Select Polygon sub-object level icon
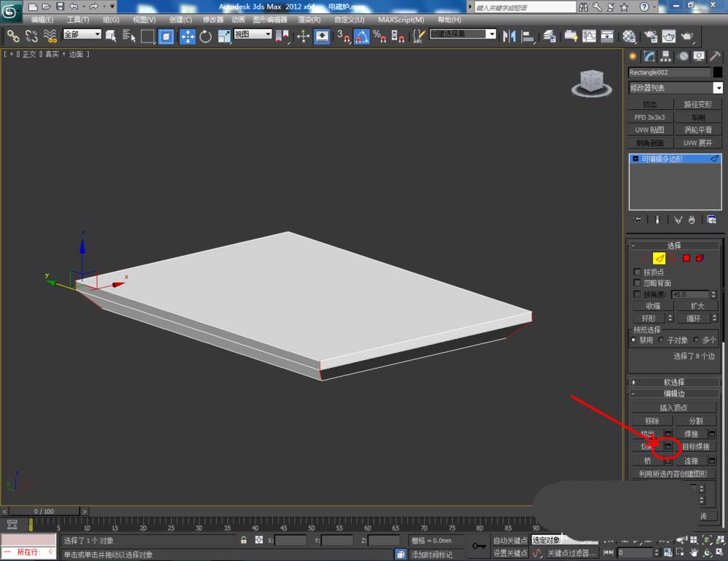Viewport: 728px width, 561px height. [687, 258]
